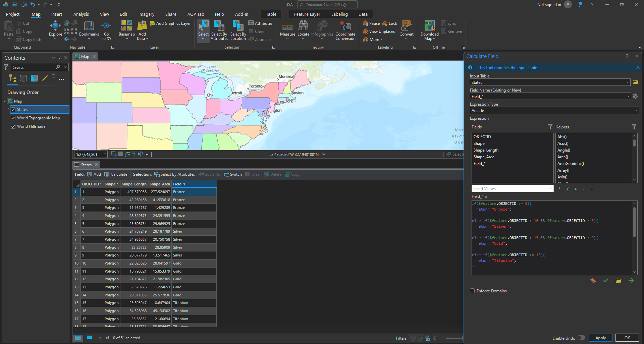This screenshot has height=344, width=644.
Task: Uncheck the World Hillshade layer
Action: (x=13, y=126)
